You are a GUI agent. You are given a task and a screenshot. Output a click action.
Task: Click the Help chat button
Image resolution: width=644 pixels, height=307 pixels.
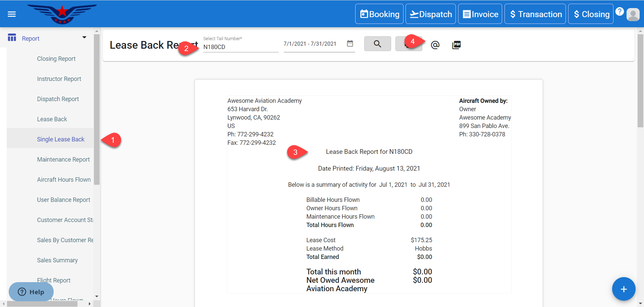pyautogui.click(x=31, y=292)
